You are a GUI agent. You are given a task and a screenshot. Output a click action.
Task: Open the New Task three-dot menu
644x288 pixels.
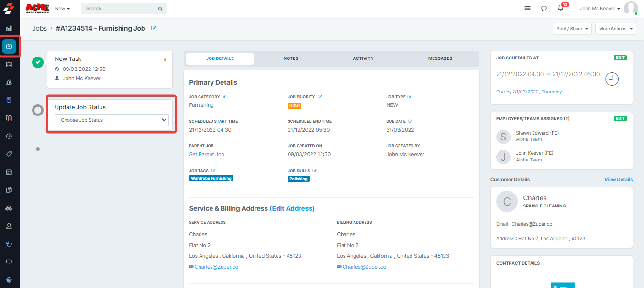click(x=165, y=59)
